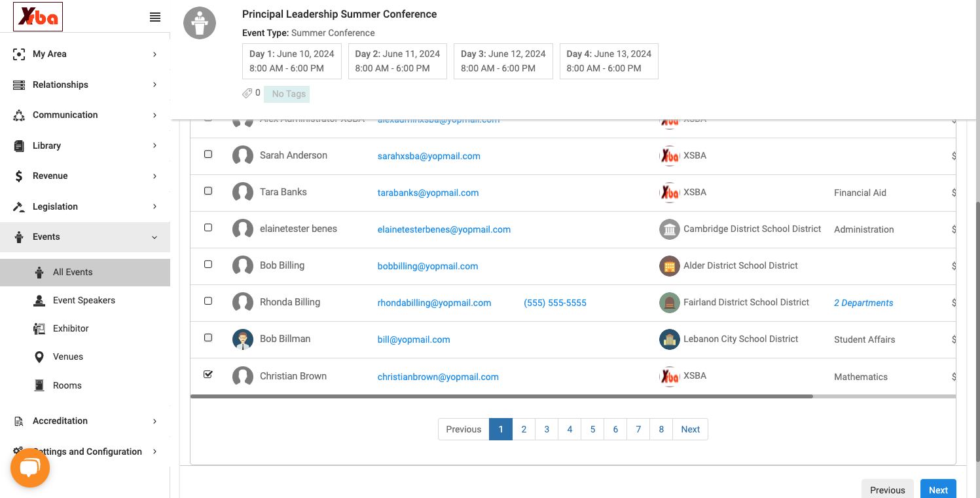Click the Lebanon City School District logo
Viewport: 980px width, 498px height.
click(x=670, y=339)
